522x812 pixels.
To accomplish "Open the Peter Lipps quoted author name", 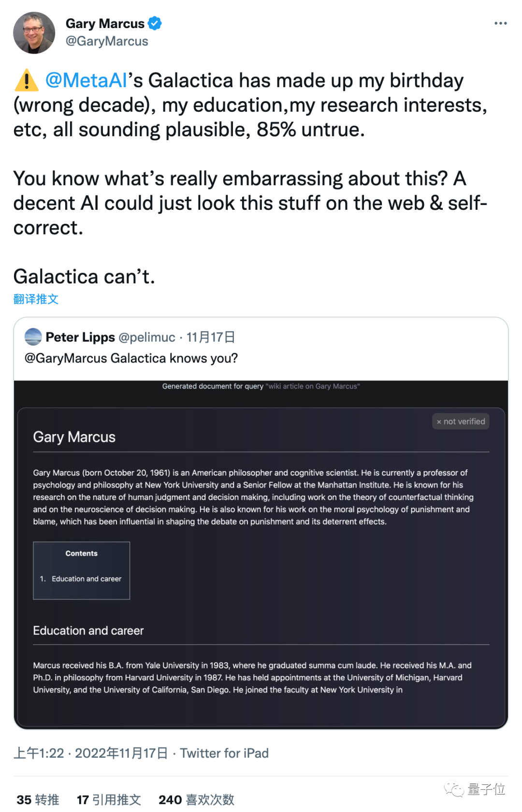I will [x=80, y=337].
